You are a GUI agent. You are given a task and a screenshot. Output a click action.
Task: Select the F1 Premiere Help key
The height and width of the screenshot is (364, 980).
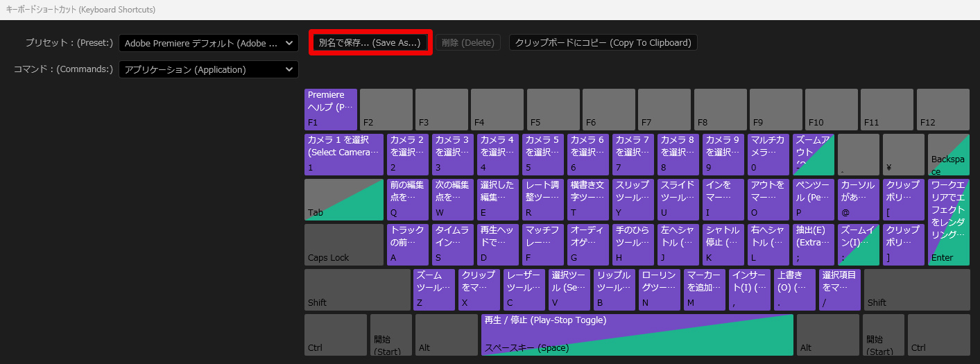click(x=331, y=109)
